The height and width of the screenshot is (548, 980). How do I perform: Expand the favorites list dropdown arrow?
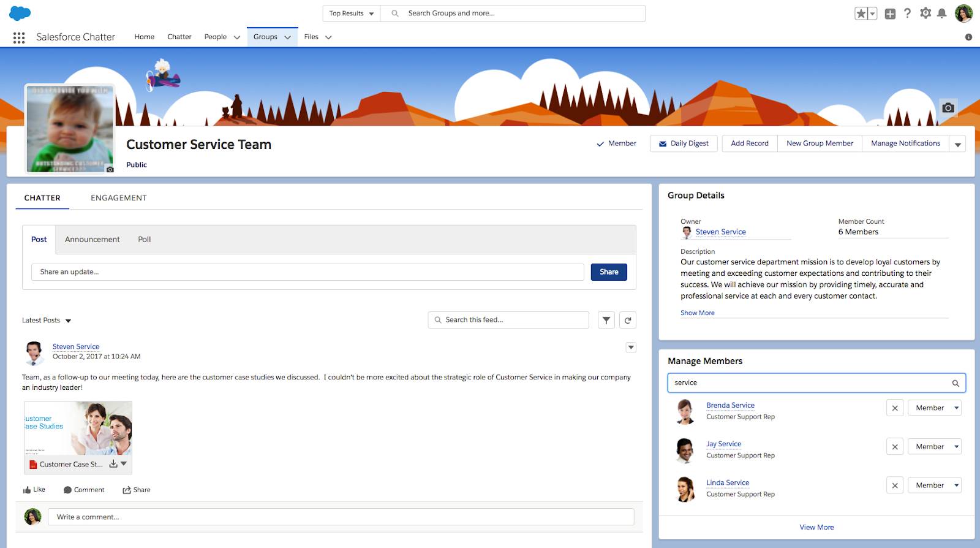coord(872,13)
